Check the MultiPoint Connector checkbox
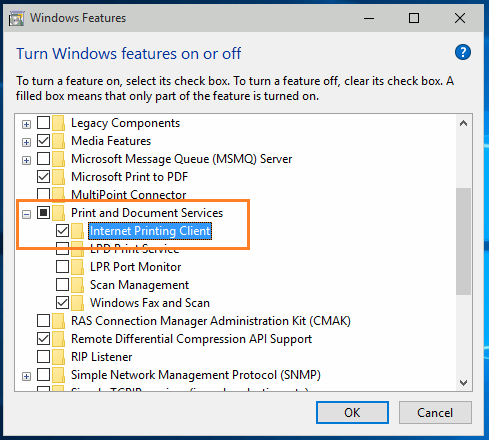The width and height of the screenshot is (489, 440). (43, 194)
